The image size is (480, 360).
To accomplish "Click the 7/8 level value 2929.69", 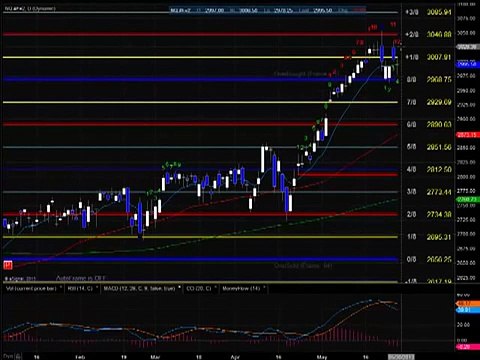I will pyautogui.click(x=439, y=102).
